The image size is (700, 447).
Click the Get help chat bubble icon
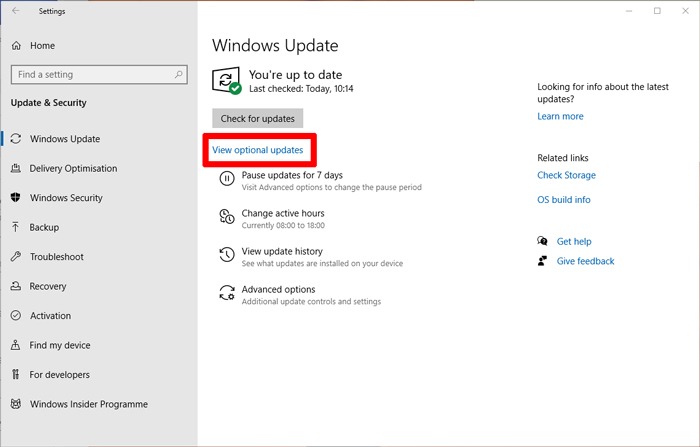point(542,241)
